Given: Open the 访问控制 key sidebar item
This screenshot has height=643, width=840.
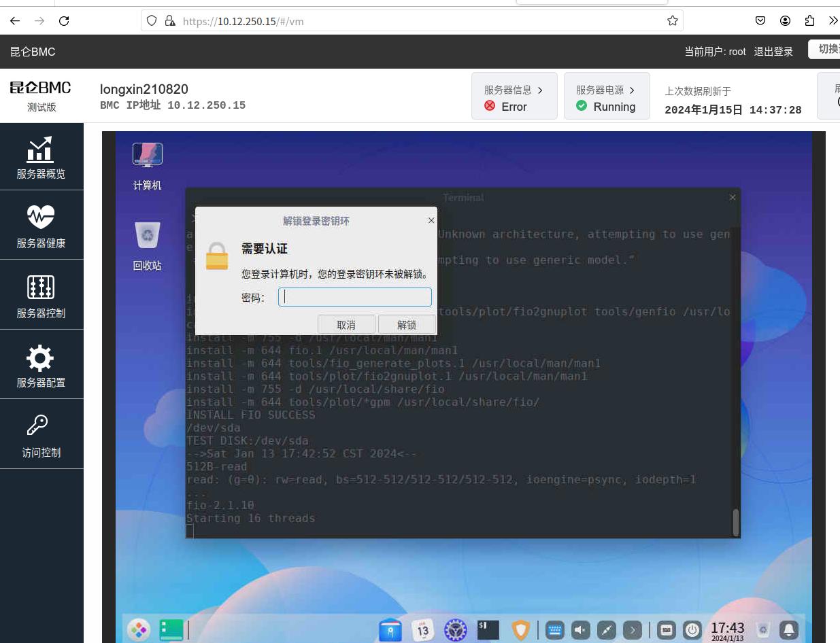Looking at the screenshot, I should [41, 436].
